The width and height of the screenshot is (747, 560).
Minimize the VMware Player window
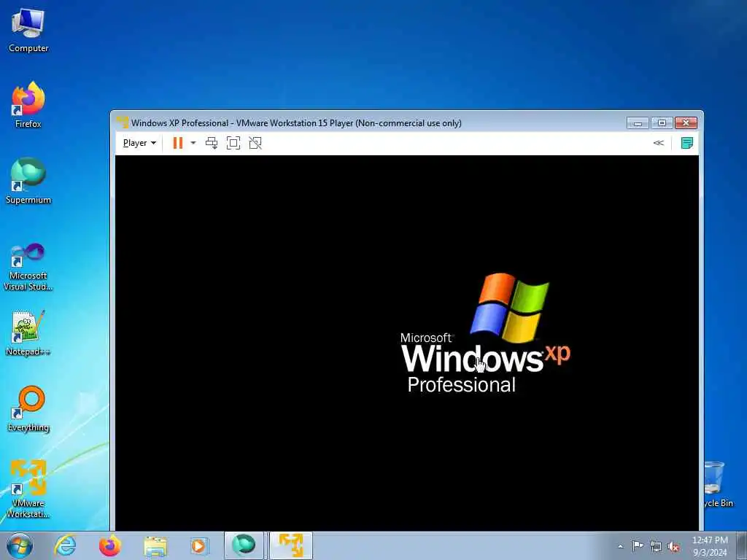pos(638,123)
